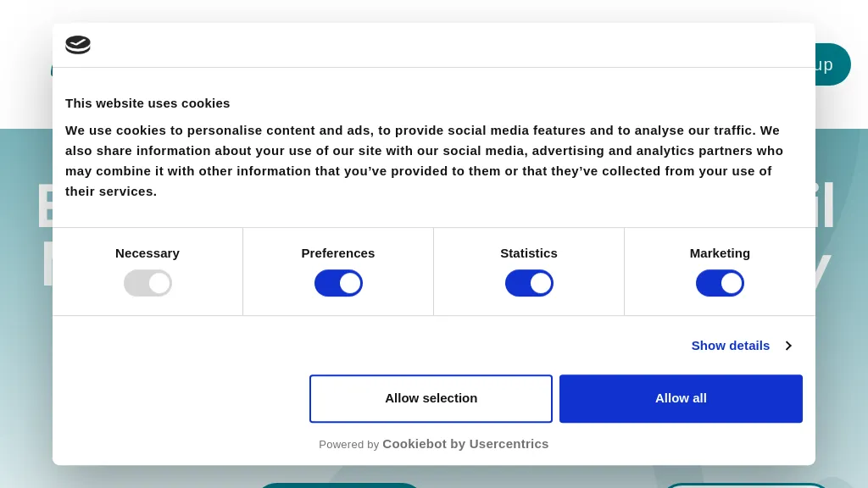Click the Preferences category label

[x=338, y=253]
